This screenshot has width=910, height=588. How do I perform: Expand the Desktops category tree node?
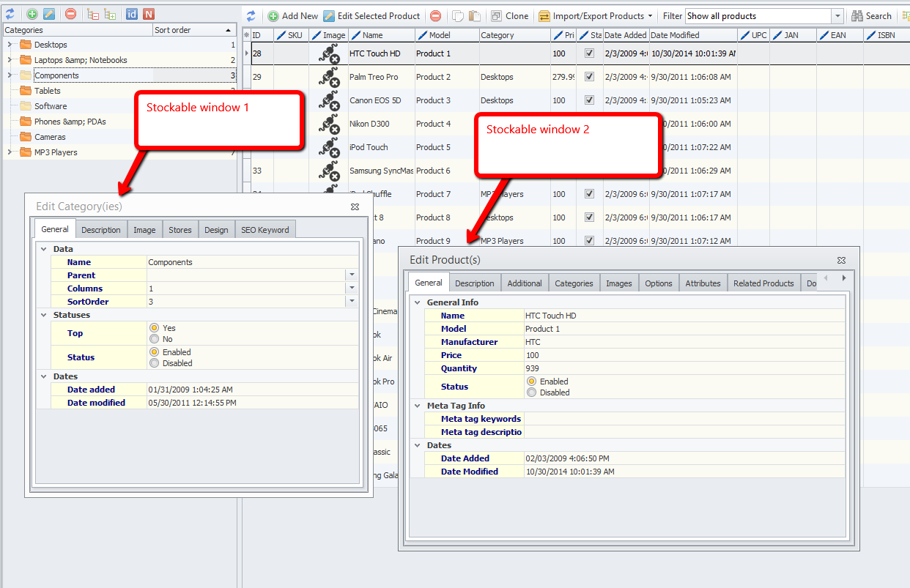[10, 45]
